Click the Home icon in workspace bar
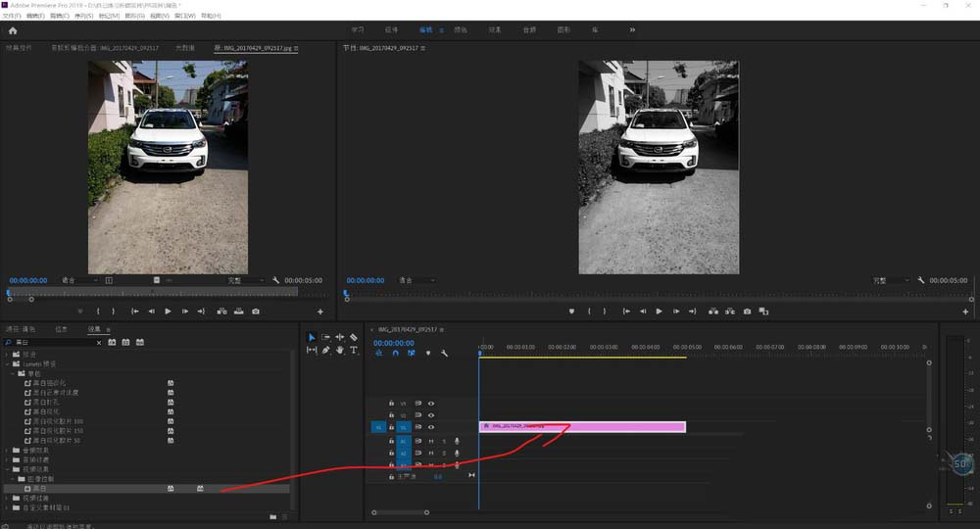This screenshot has height=529, width=980. click(x=13, y=30)
